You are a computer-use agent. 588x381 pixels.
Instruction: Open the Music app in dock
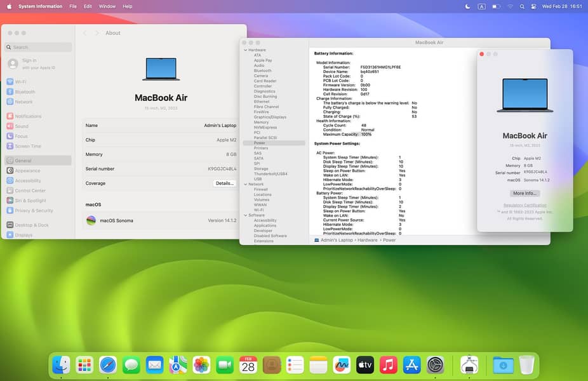[388, 364]
